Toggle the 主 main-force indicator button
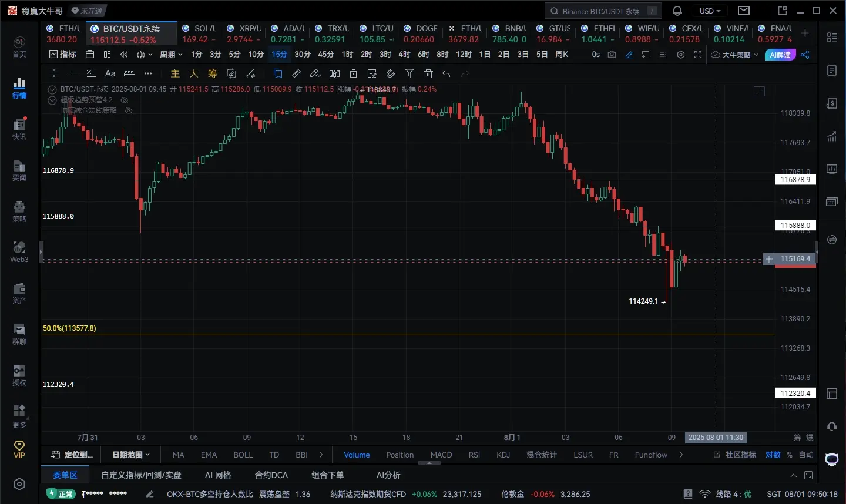Image resolution: width=846 pixels, height=504 pixels. click(x=175, y=73)
